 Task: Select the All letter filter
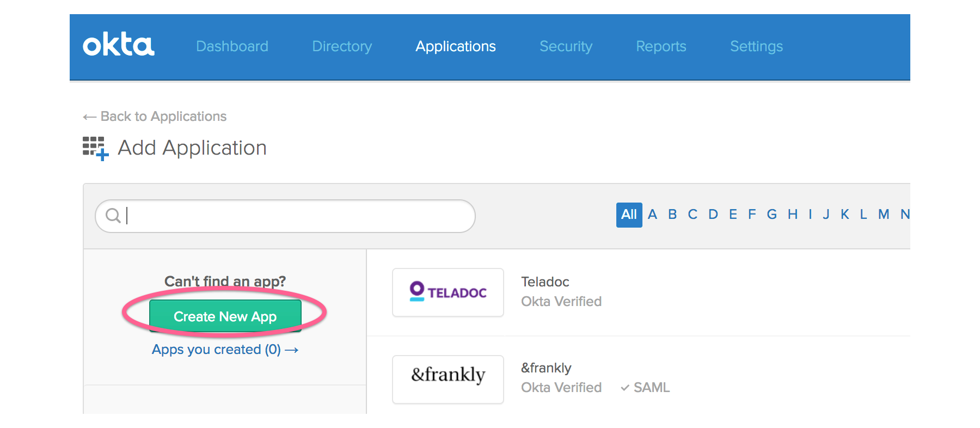coord(629,215)
